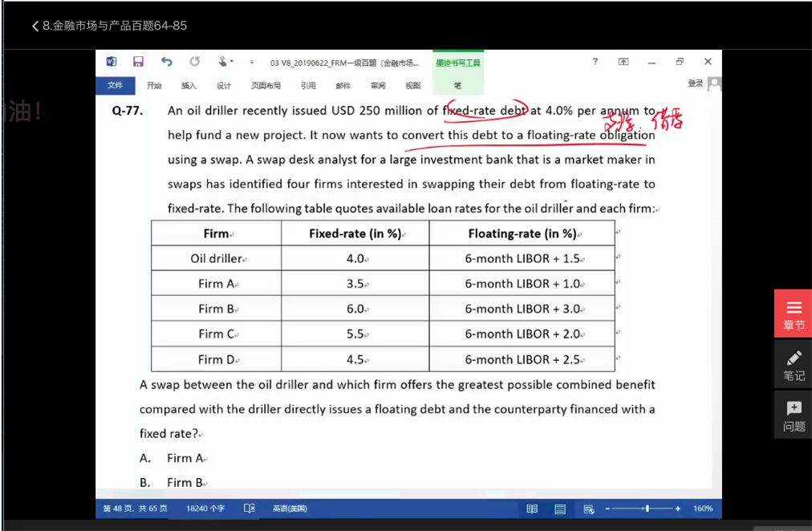Click the Firm column header cell
Image resolution: width=812 pixels, height=531 pixels.
pos(217,233)
